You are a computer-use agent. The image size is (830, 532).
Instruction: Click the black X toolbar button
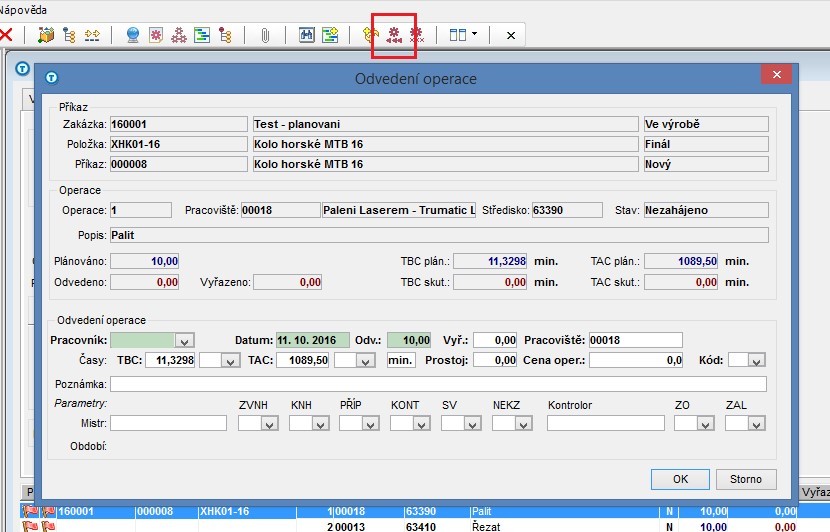[511, 35]
